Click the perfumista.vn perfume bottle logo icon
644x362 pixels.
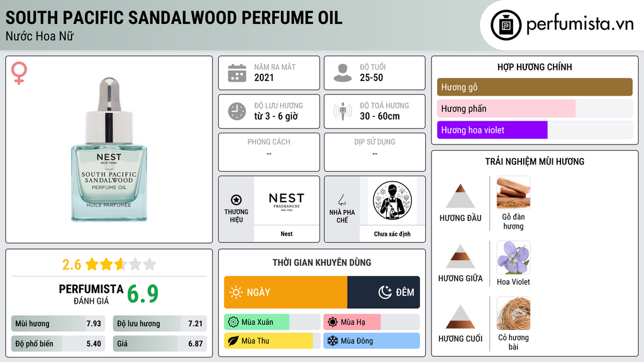coord(506,25)
